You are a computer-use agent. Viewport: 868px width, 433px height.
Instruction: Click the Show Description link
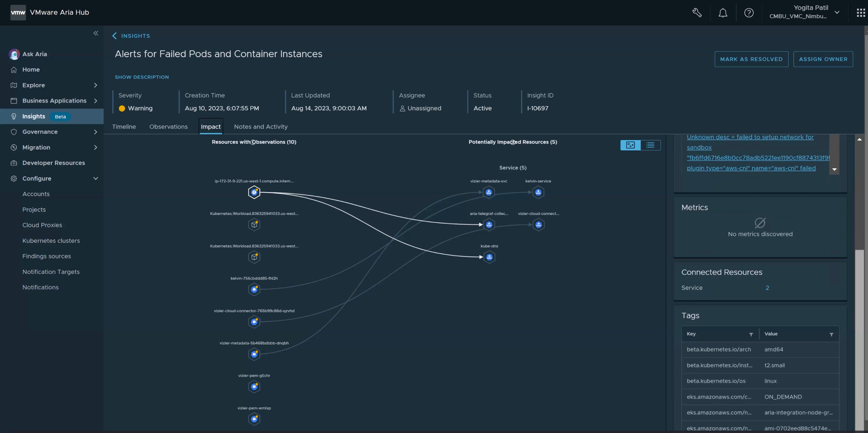[142, 77]
